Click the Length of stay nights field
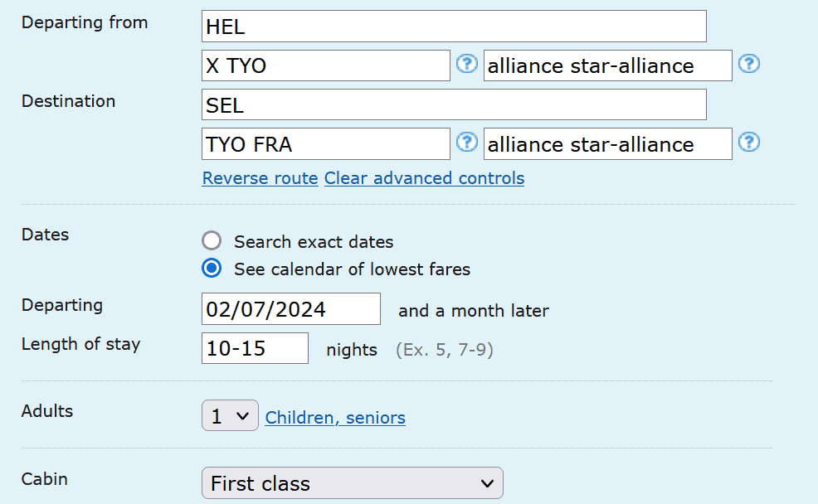The width and height of the screenshot is (818, 504). point(255,348)
